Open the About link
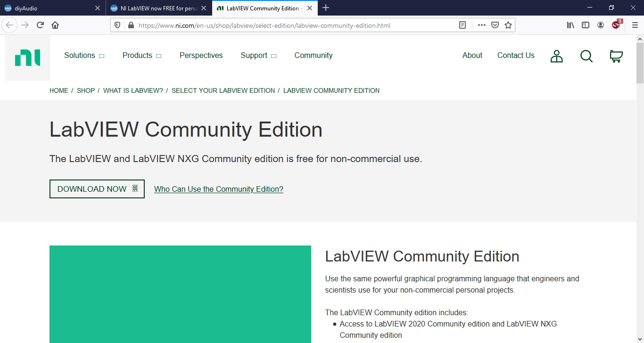644x343 pixels. (472, 56)
